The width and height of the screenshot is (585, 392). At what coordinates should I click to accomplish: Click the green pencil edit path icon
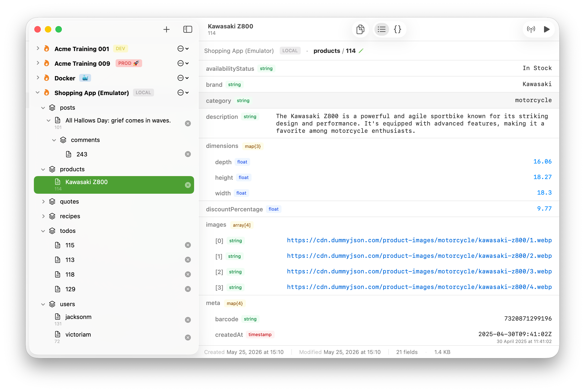tap(361, 51)
